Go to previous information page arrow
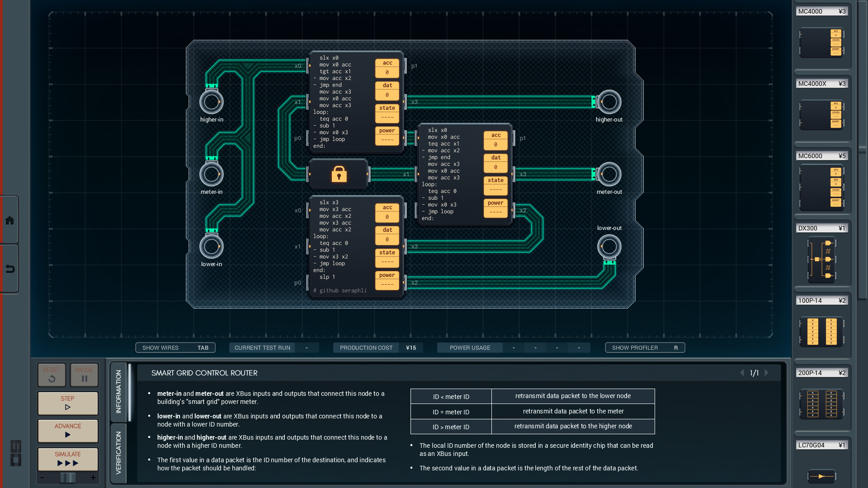 pyautogui.click(x=742, y=373)
